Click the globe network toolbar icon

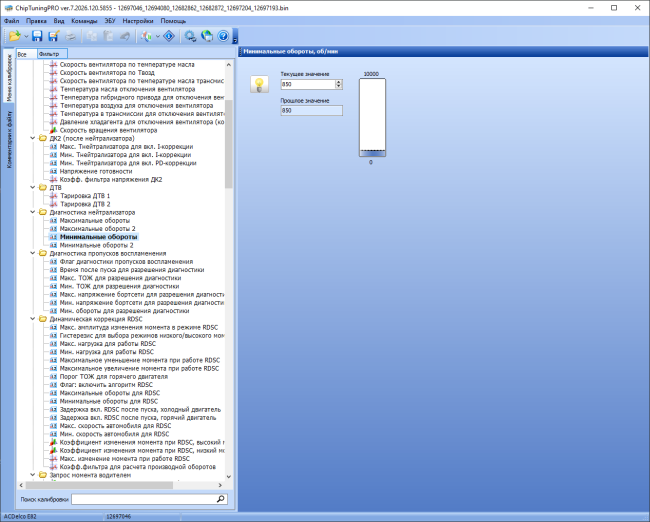tap(207, 36)
